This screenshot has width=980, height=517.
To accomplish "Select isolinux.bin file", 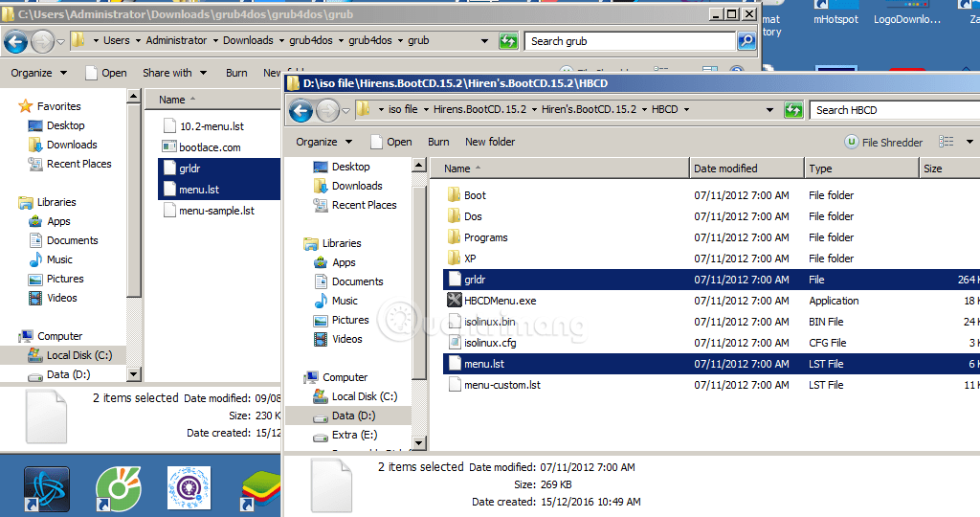I will point(482,322).
